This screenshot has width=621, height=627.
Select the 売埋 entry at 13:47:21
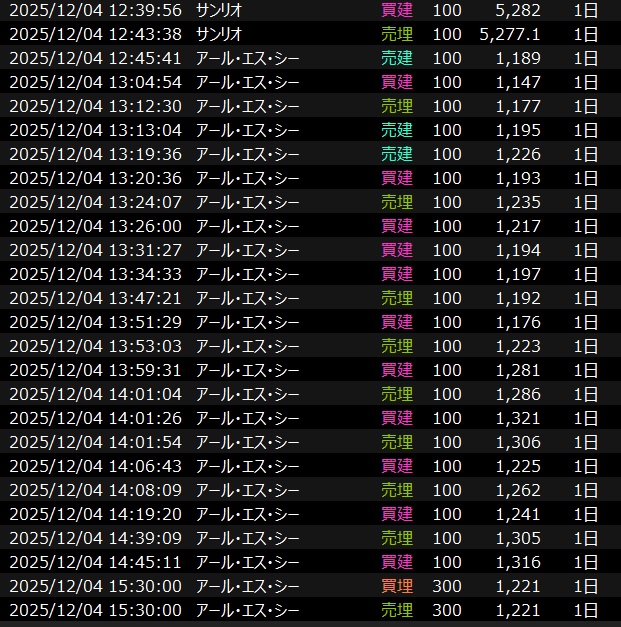[397, 298]
